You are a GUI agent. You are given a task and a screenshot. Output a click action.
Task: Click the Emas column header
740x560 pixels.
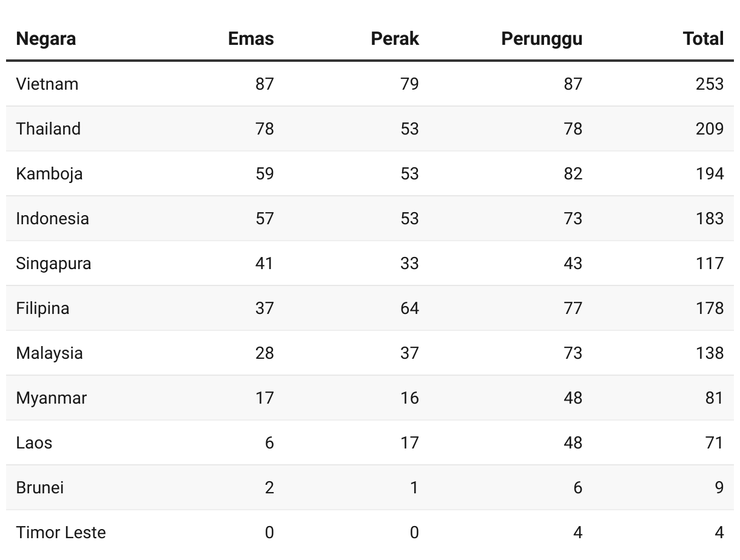point(251,39)
